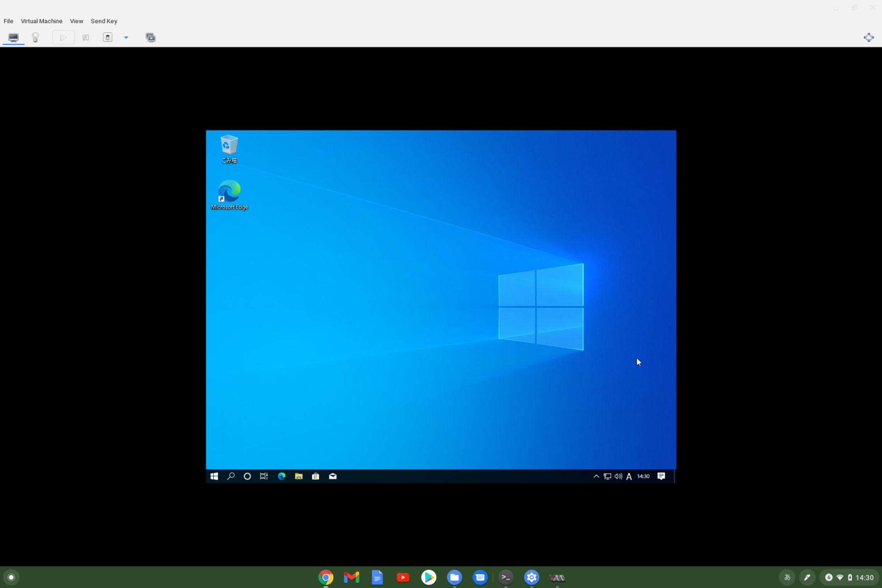This screenshot has height=588, width=882.
Task: Open the manage snapshots icon
Action: tap(150, 37)
